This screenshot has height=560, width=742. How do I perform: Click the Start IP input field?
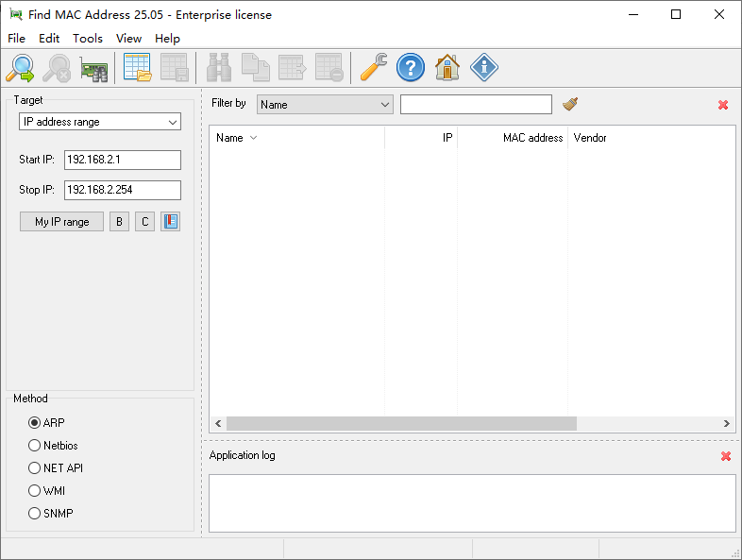point(123,160)
